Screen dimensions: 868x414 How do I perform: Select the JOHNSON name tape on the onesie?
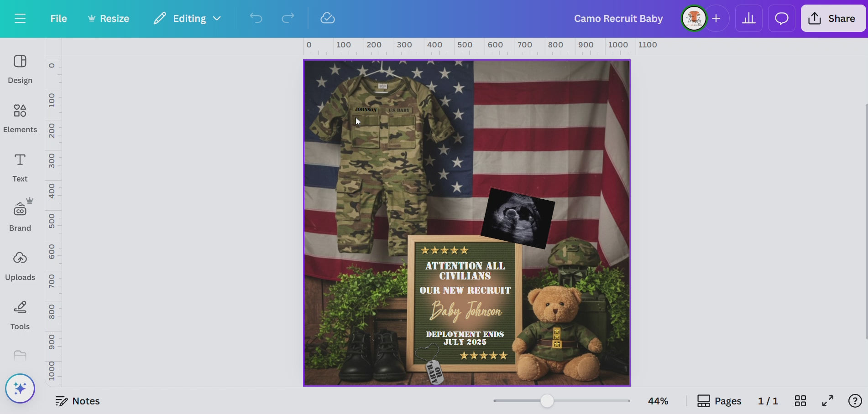(x=366, y=110)
